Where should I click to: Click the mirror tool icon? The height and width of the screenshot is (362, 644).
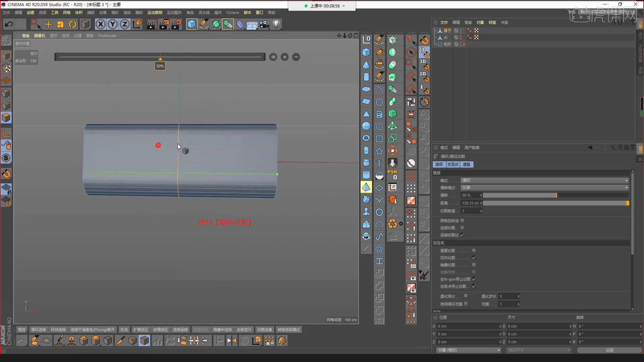pyautogui.click(x=232, y=341)
